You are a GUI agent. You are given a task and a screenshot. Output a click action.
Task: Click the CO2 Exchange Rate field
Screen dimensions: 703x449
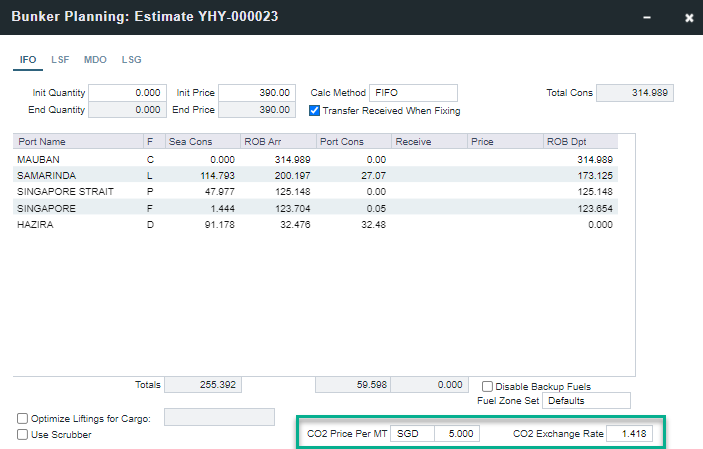(x=629, y=434)
